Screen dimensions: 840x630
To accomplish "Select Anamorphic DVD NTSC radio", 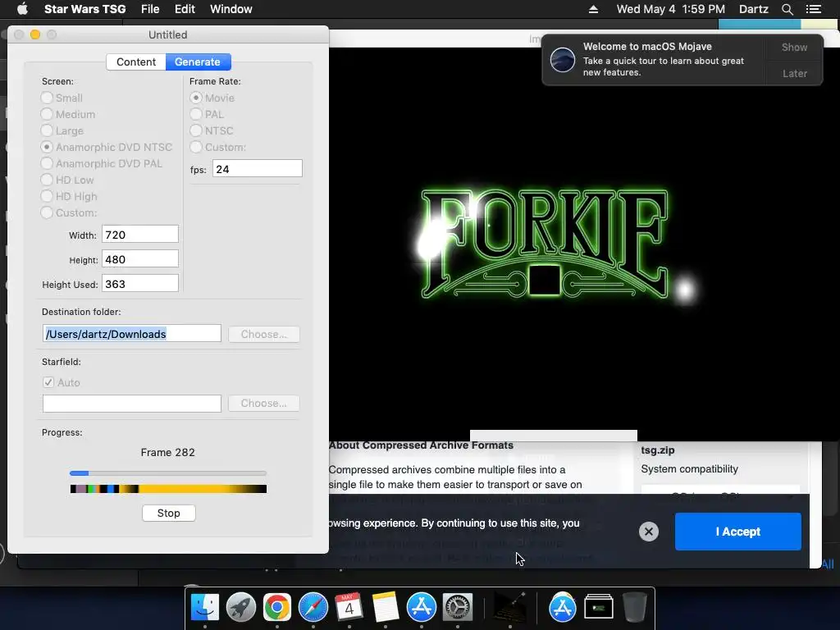I will pos(47,148).
